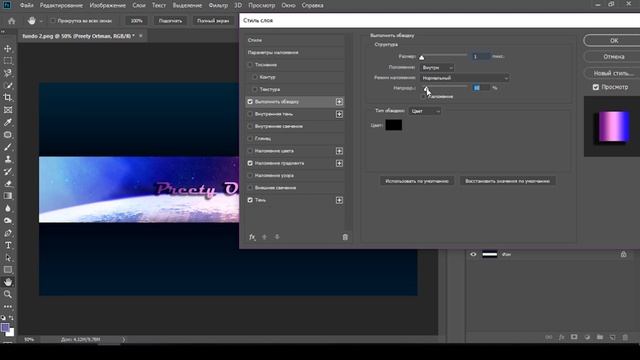Select the Path Selection arrow tool
Image resolution: width=640 pixels, height=360 pixels.
tap(8, 258)
